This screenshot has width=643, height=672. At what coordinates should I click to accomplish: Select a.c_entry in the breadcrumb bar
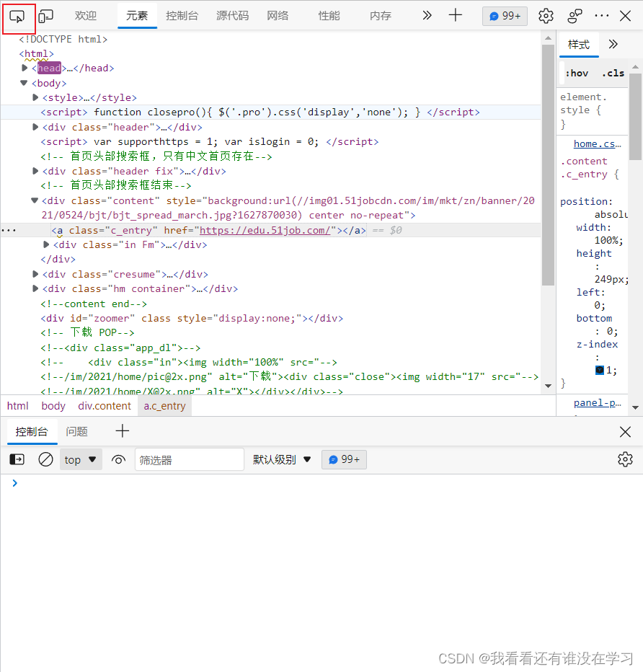(164, 406)
